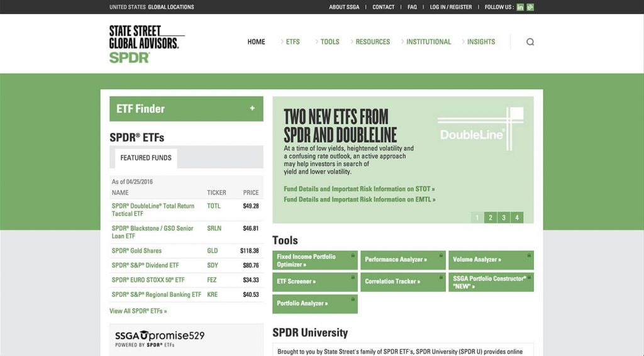Open ABOUT SSGA link
This screenshot has height=356, width=644.
pyautogui.click(x=344, y=7)
